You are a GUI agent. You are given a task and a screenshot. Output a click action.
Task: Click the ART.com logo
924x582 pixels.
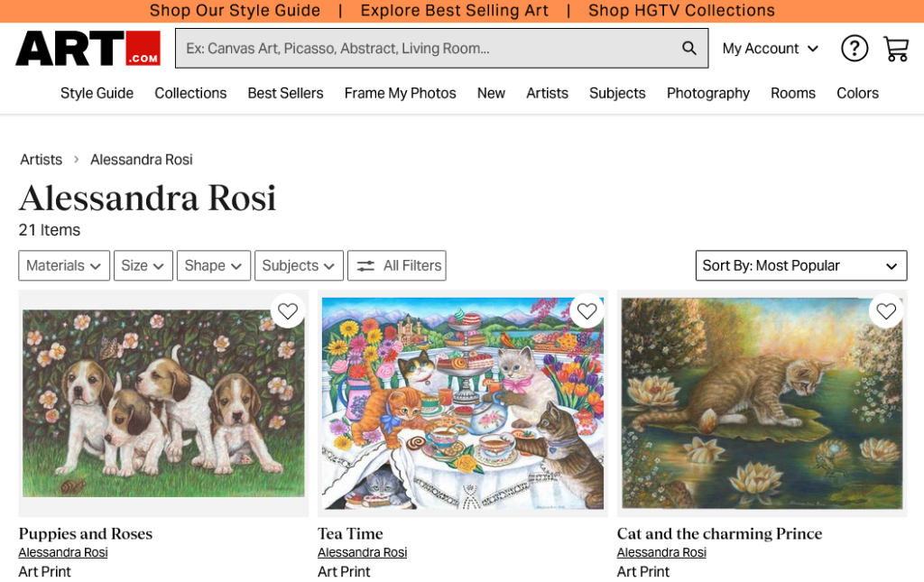click(88, 48)
